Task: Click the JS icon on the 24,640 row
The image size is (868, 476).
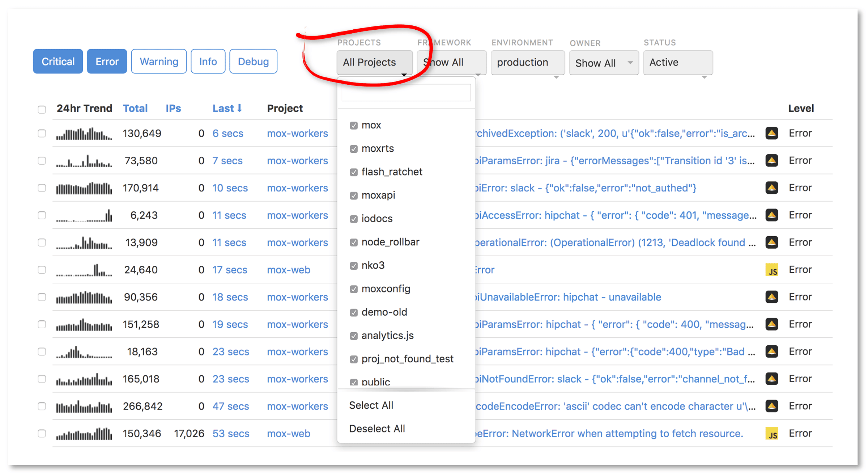Action: (771, 270)
